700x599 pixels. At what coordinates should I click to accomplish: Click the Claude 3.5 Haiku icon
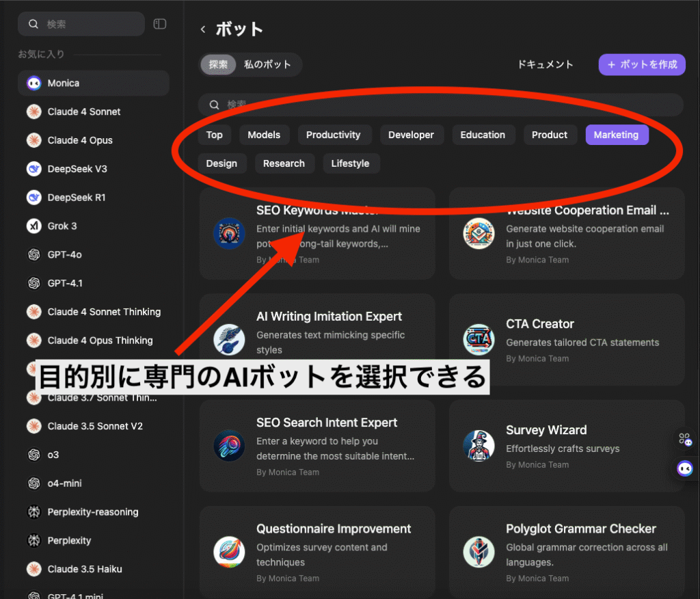click(x=34, y=569)
